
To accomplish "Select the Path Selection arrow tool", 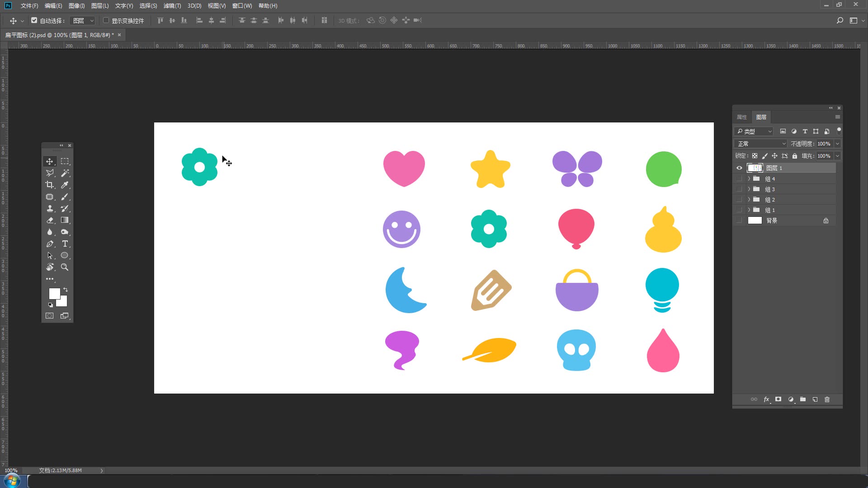I will click(50, 255).
